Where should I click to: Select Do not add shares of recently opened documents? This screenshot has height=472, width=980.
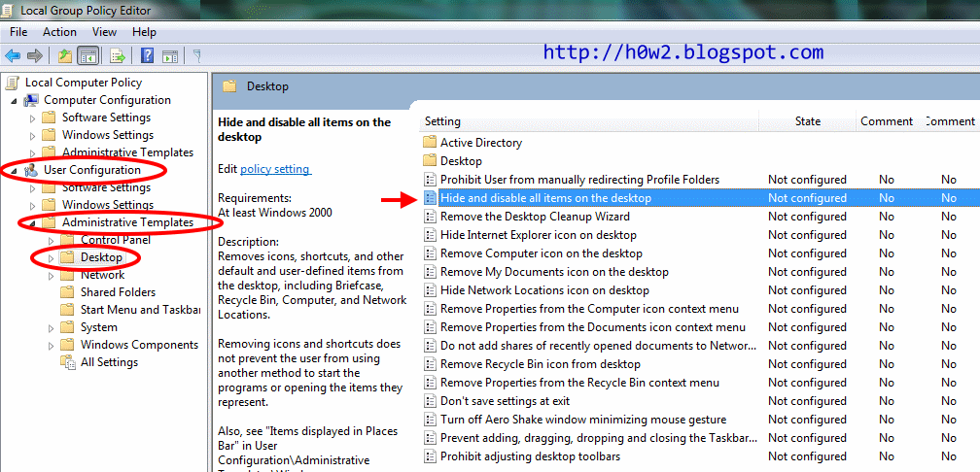599,346
